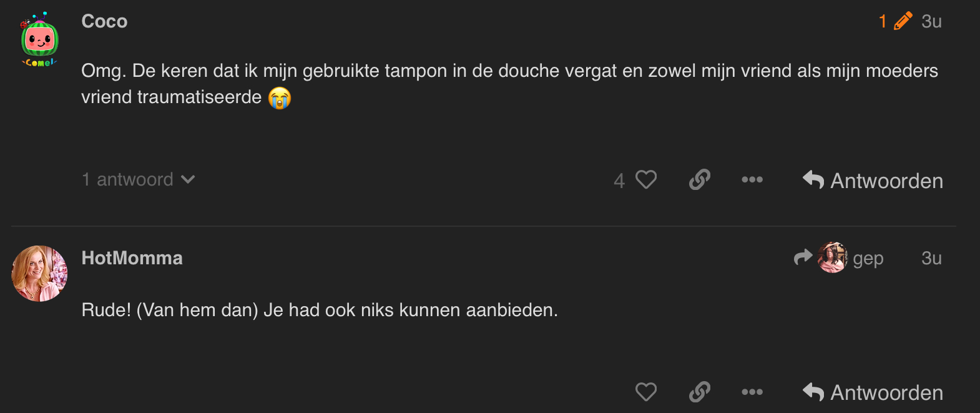Click Antwoorden under Coco's post

873,181
